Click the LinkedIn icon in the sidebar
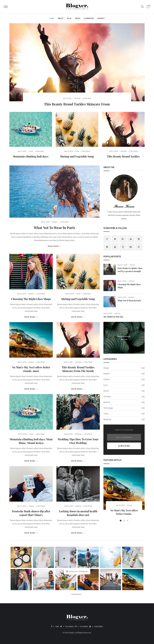154x644 pixels. click(131, 239)
